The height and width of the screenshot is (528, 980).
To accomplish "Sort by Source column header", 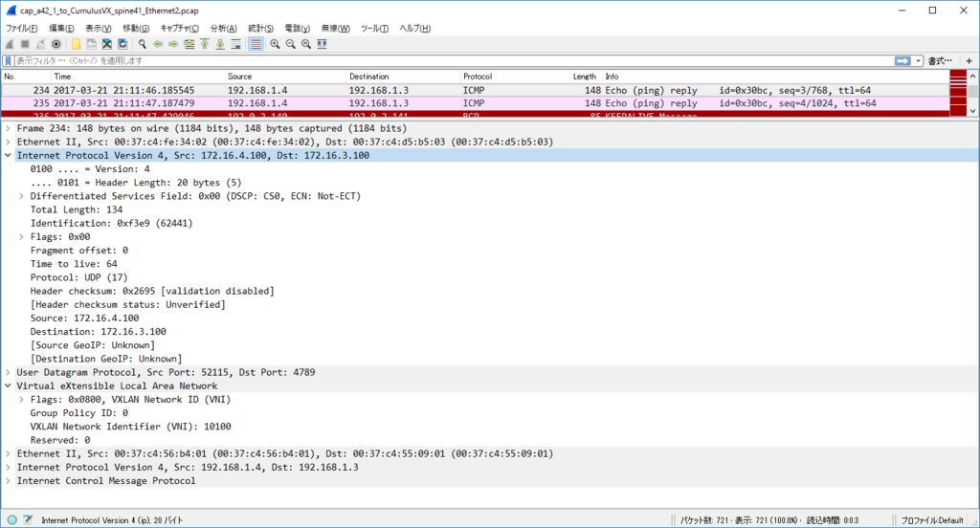I will click(x=285, y=77).
